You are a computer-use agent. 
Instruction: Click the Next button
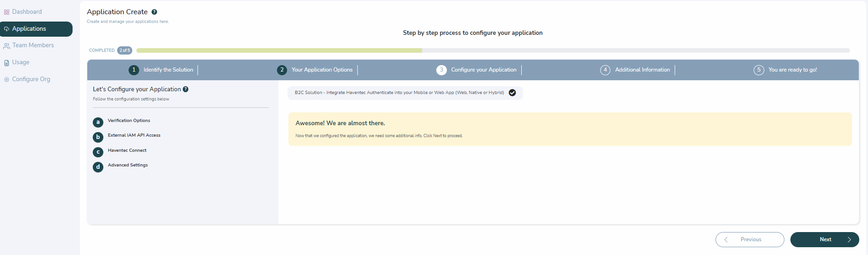[825, 239]
